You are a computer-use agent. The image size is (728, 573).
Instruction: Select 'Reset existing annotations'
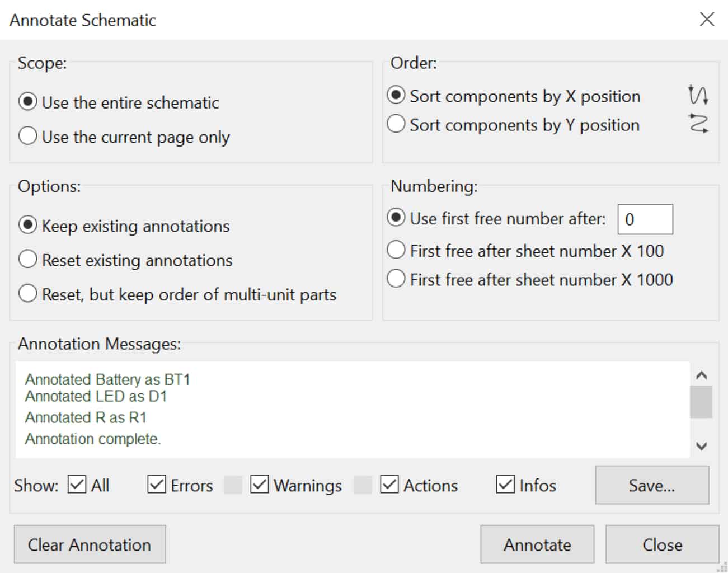(x=27, y=259)
